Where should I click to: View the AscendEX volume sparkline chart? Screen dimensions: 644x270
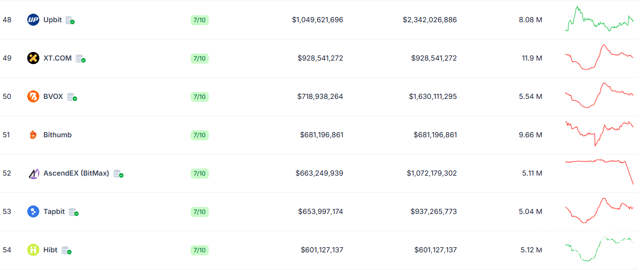tap(599, 171)
